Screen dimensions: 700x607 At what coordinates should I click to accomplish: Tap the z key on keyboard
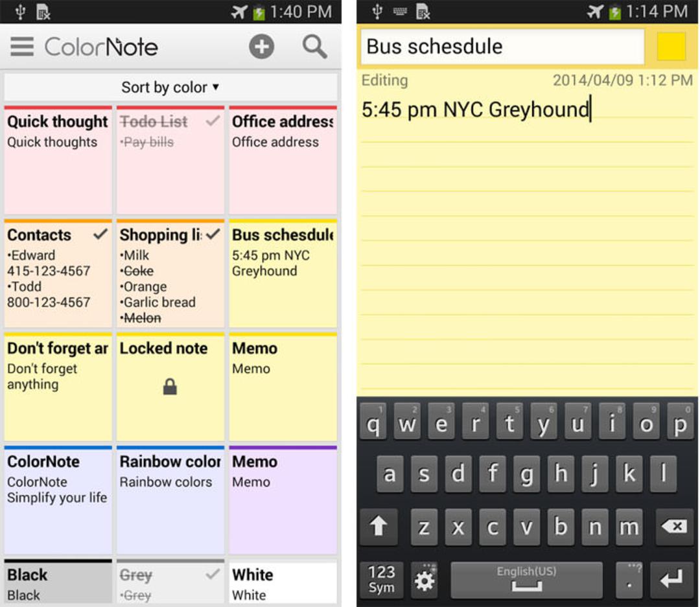coord(424,527)
